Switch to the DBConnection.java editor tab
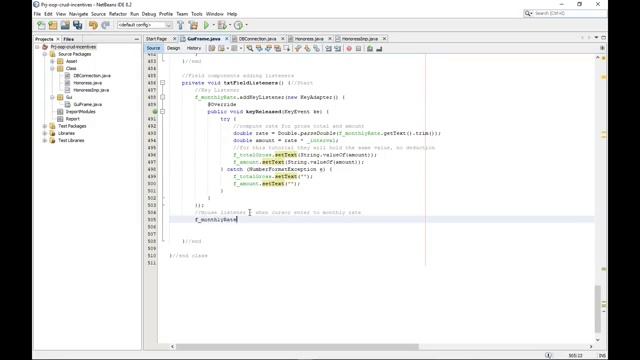 point(258,39)
